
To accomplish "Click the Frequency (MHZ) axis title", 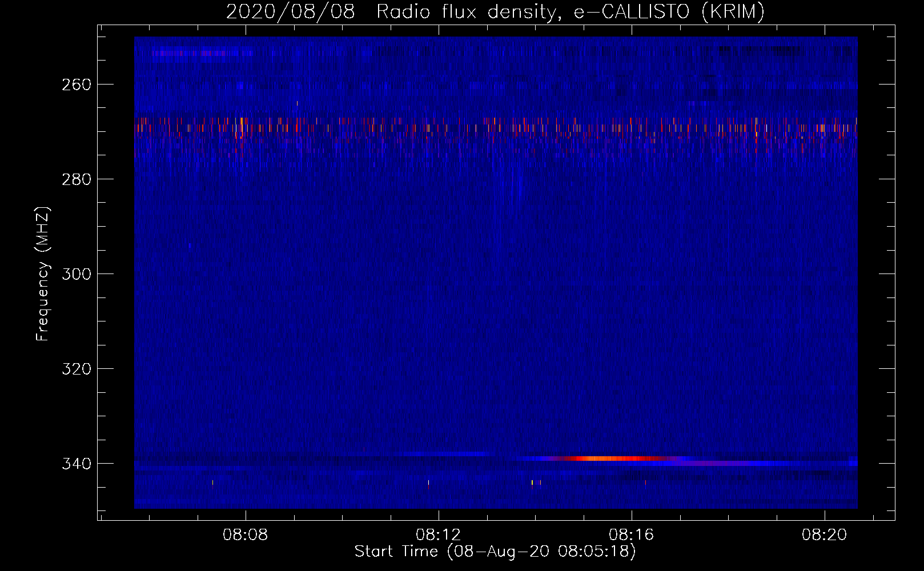I will [43, 274].
